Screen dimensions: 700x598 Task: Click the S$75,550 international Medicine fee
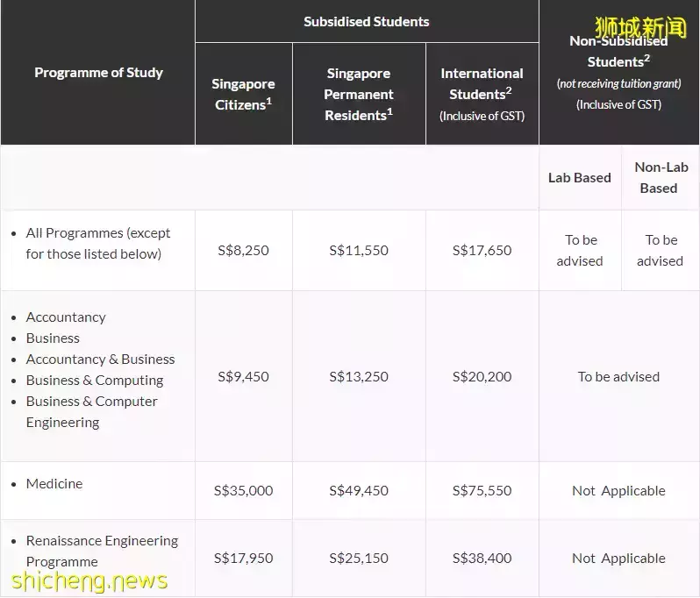tap(482, 491)
